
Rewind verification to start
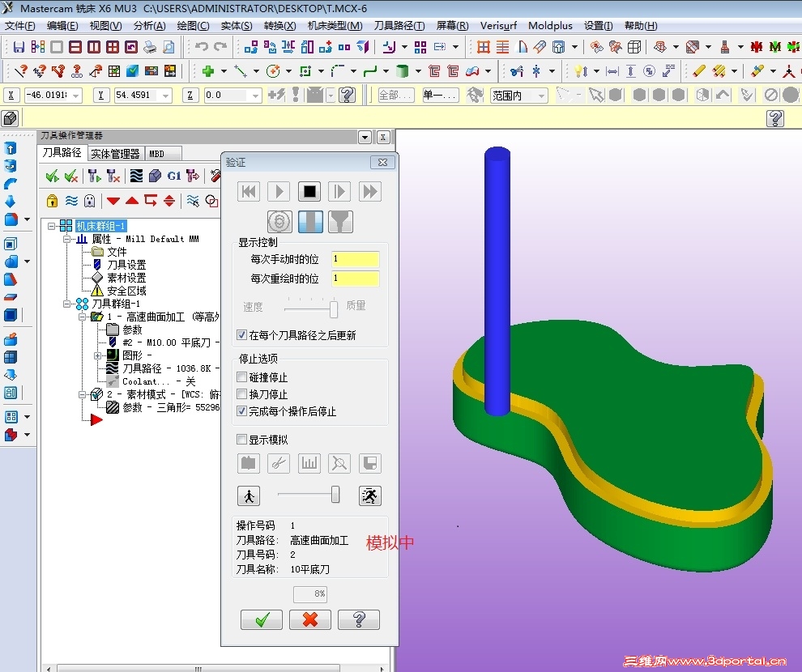pos(249,192)
